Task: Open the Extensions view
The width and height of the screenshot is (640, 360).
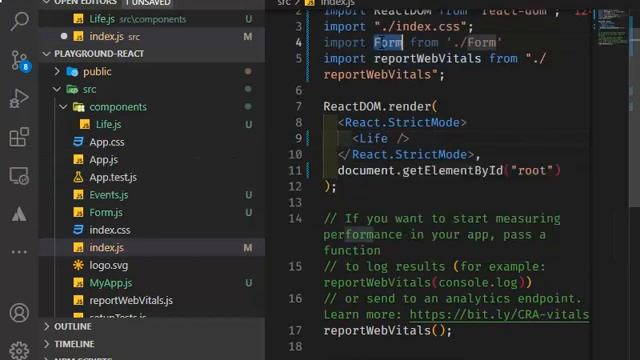Action: (x=19, y=137)
